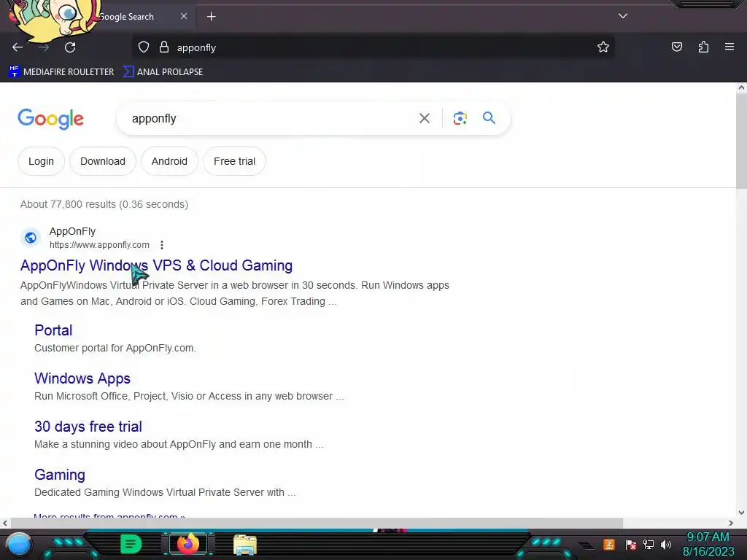Click the scroll down arrow
Viewport: 747px width, 560px height.
point(741,513)
